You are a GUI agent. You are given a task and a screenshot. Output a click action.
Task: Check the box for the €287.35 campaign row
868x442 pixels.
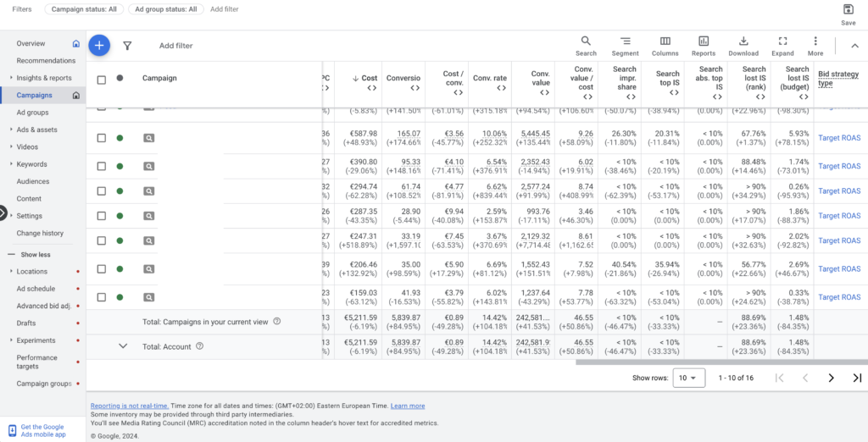[x=102, y=216]
